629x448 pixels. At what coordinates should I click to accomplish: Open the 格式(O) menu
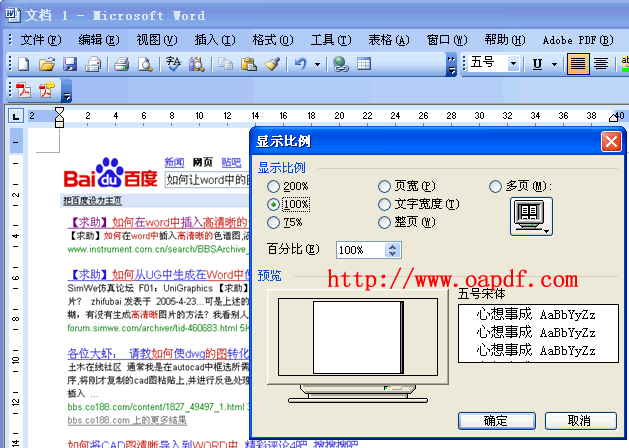pyautogui.click(x=273, y=40)
